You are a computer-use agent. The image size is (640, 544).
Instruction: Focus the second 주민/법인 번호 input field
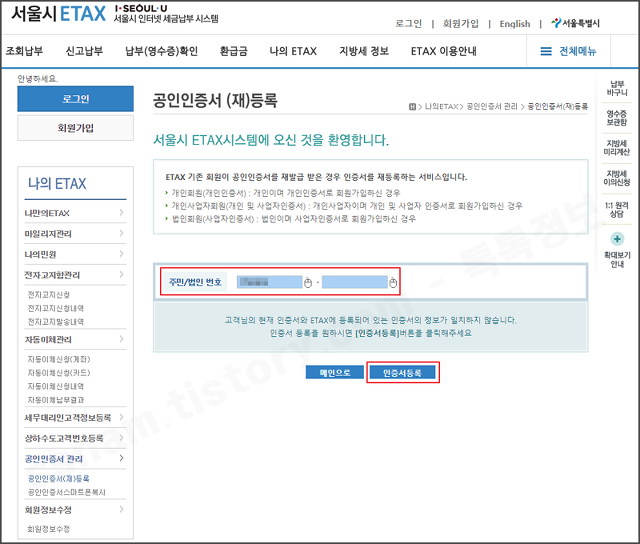click(x=354, y=282)
